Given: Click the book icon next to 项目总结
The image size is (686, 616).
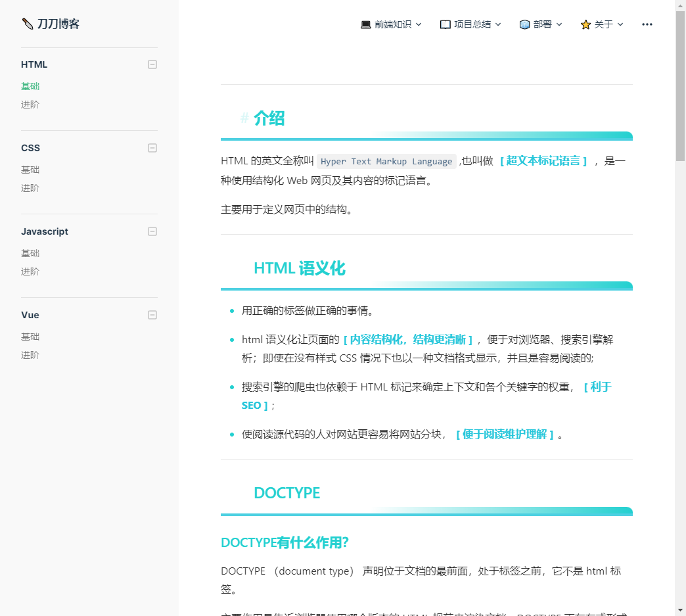Looking at the screenshot, I should 445,24.
